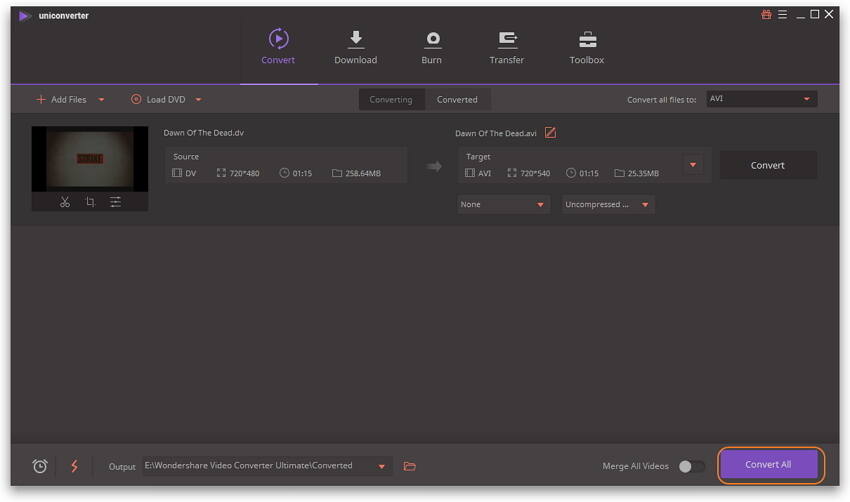Viewport: 850px width, 502px height.
Task: Click the Add Files button
Action: pos(61,100)
